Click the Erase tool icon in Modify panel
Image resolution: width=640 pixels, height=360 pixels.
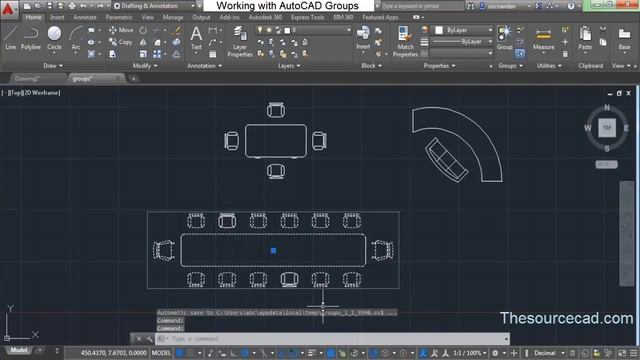point(176,30)
